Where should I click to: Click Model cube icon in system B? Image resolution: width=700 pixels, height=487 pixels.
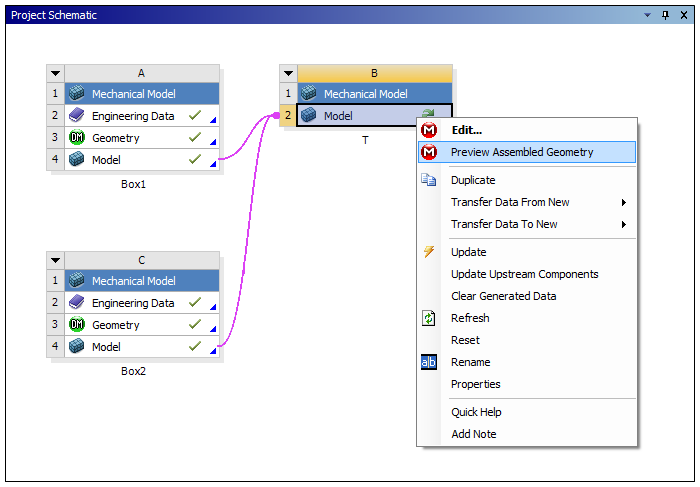[309, 116]
